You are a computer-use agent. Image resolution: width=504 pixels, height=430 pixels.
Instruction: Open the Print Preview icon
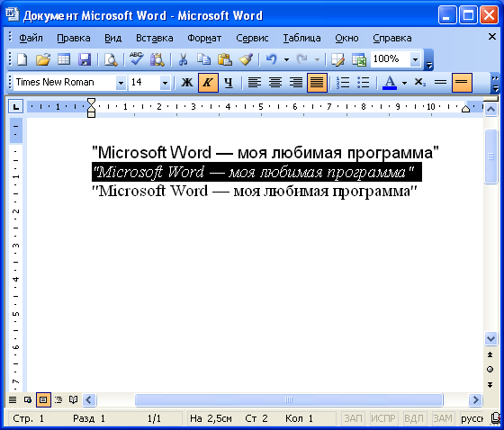click(x=111, y=59)
